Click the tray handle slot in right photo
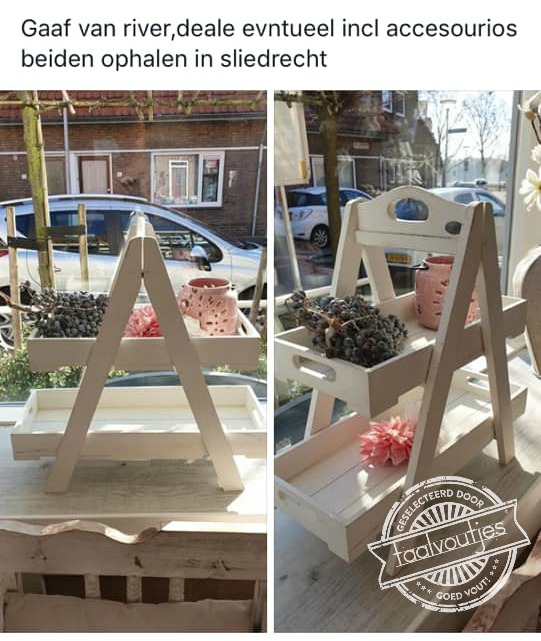The height and width of the screenshot is (641, 541). pyautogui.click(x=314, y=367)
